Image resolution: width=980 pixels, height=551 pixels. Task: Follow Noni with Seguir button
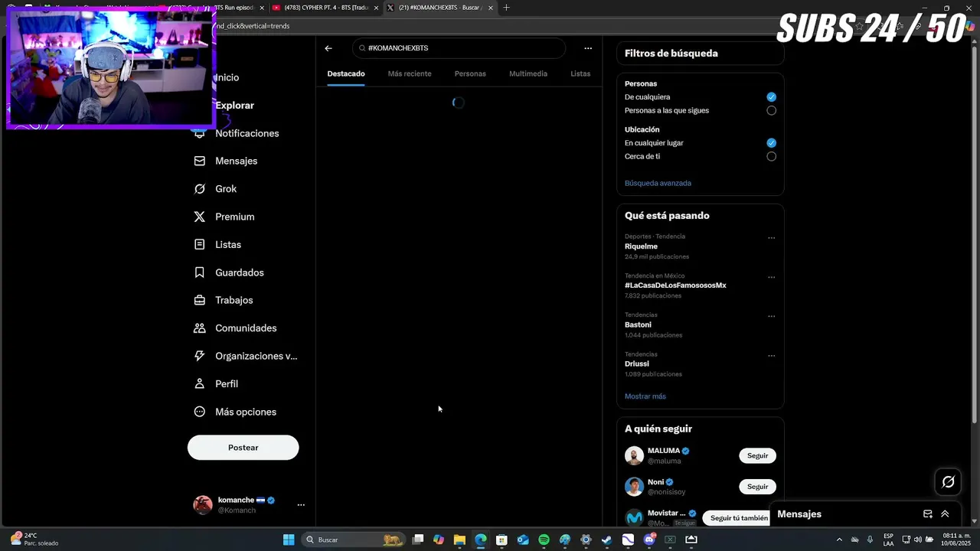tap(757, 487)
